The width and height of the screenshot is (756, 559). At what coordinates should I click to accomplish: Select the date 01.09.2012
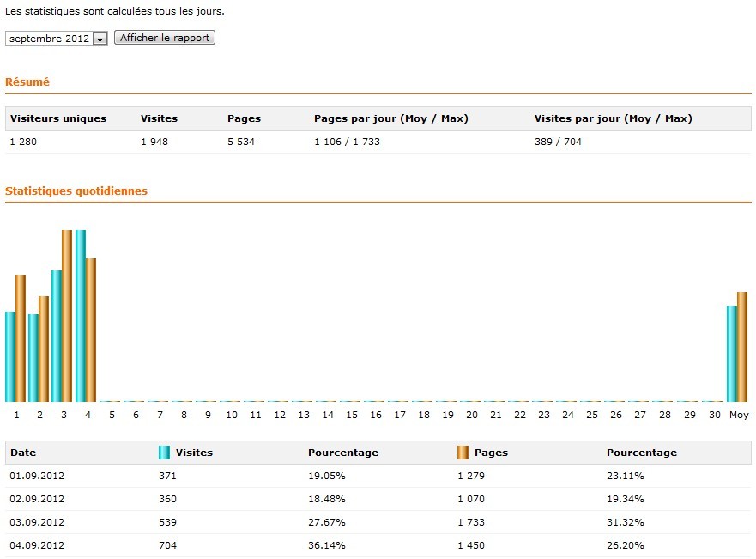point(37,476)
